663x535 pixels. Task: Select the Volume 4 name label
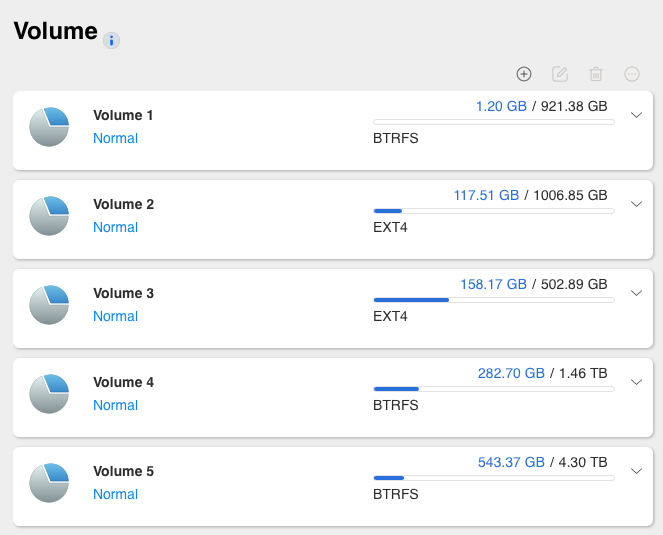(x=123, y=382)
